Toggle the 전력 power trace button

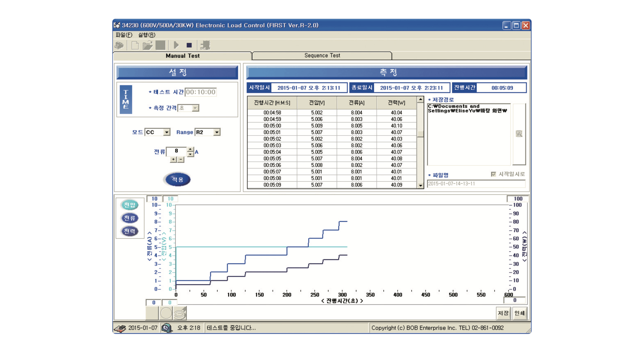coord(130,231)
